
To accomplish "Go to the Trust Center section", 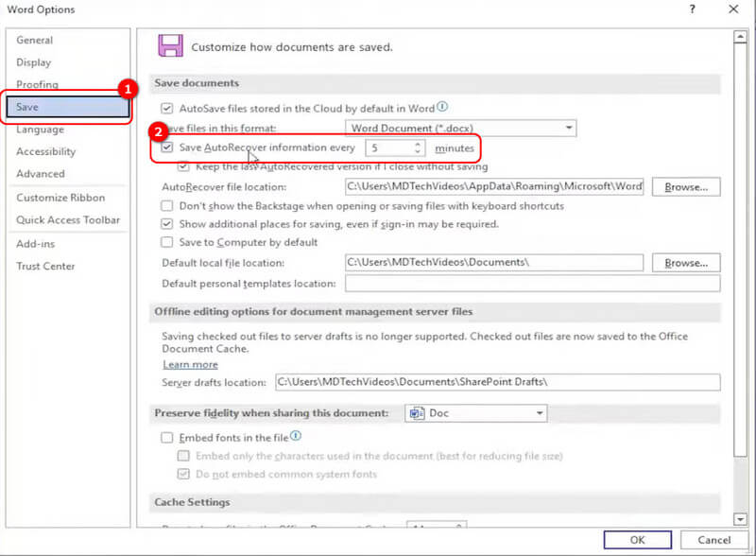I will click(45, 267).
